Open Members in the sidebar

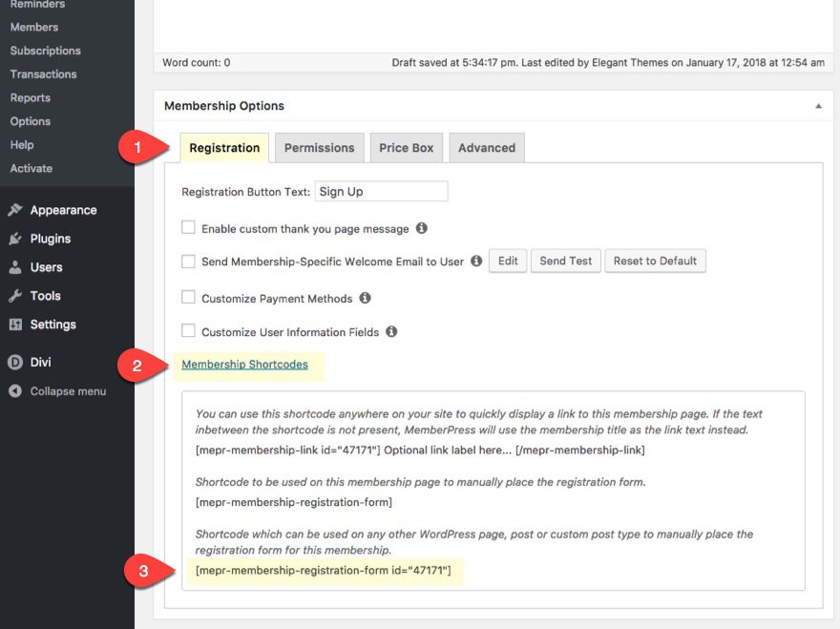[34, 27]
